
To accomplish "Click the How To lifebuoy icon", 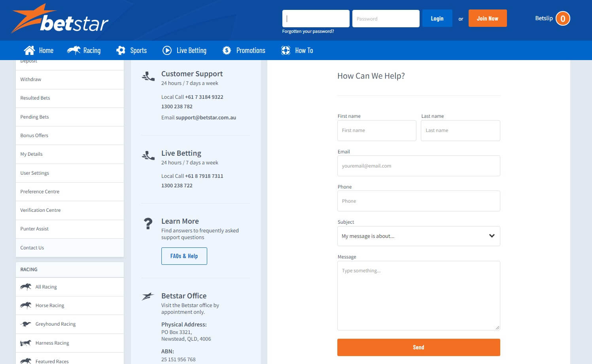I will [286, 50].
